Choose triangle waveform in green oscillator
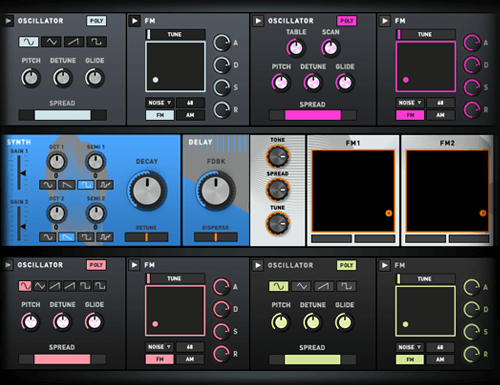500x385 pixels. (301, 286)
